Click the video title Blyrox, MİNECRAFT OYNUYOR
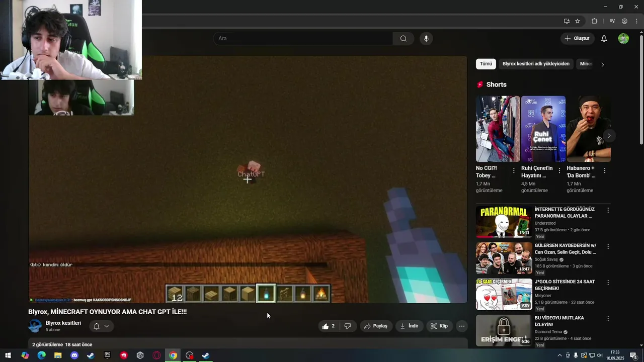Screen dimensions: 644x362 [x=107, y=312]
